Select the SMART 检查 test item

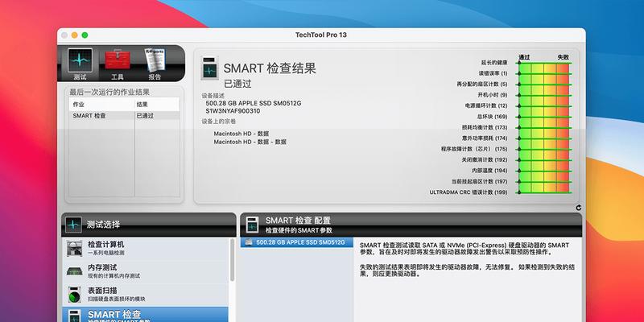point(145,315)
